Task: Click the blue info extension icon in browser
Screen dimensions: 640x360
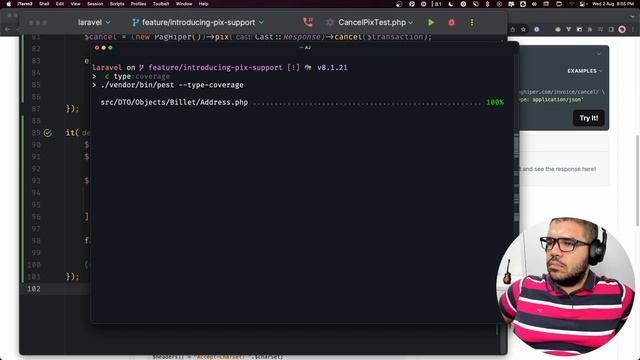Action: 537,29
